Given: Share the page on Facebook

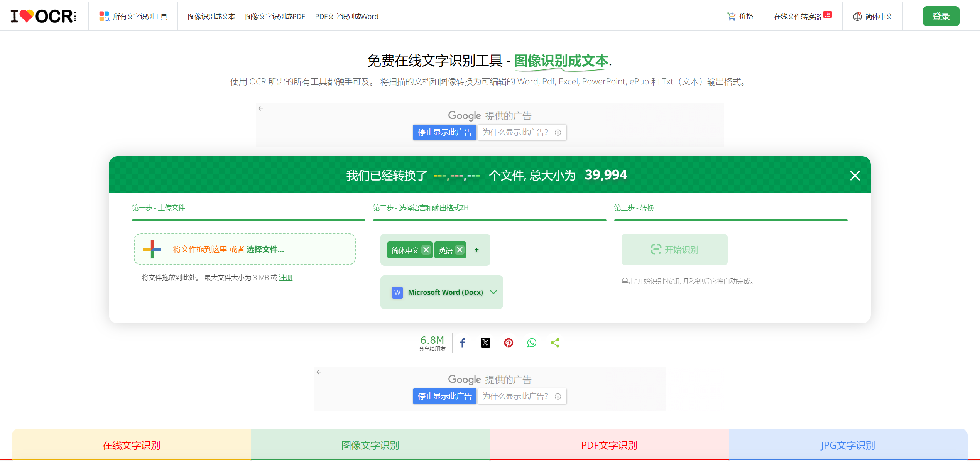Looking at the screenshot, I should (462, 343).
